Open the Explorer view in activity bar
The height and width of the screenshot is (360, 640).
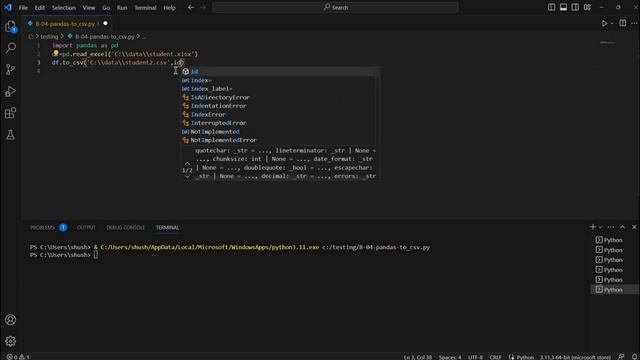(x=11, y=27)
